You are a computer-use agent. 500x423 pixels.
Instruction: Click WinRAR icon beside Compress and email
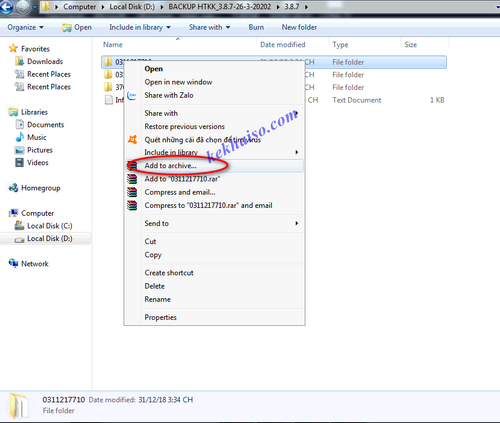pyautogui.click(x=132, y=192)
